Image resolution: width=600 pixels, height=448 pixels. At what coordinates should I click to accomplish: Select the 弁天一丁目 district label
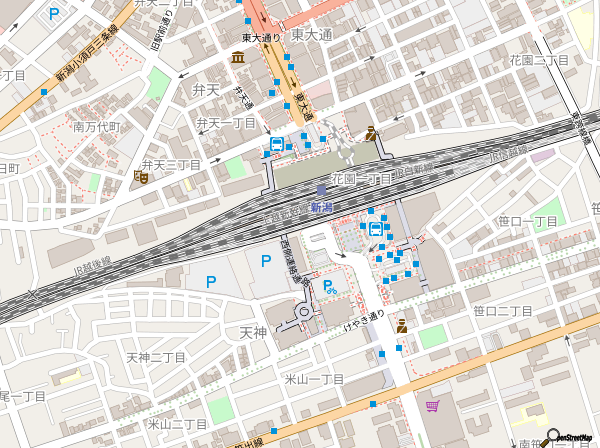click(226, 122)
